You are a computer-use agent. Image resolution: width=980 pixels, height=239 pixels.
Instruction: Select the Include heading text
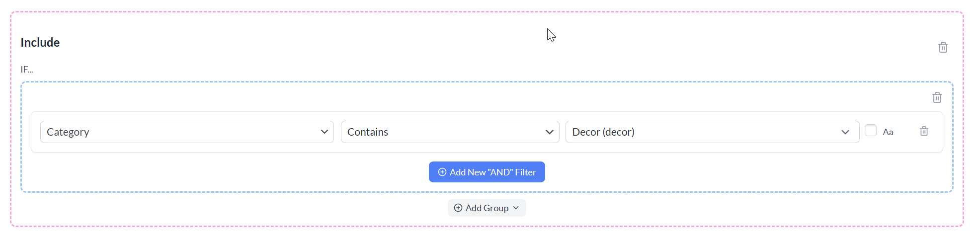click(40, 43)
